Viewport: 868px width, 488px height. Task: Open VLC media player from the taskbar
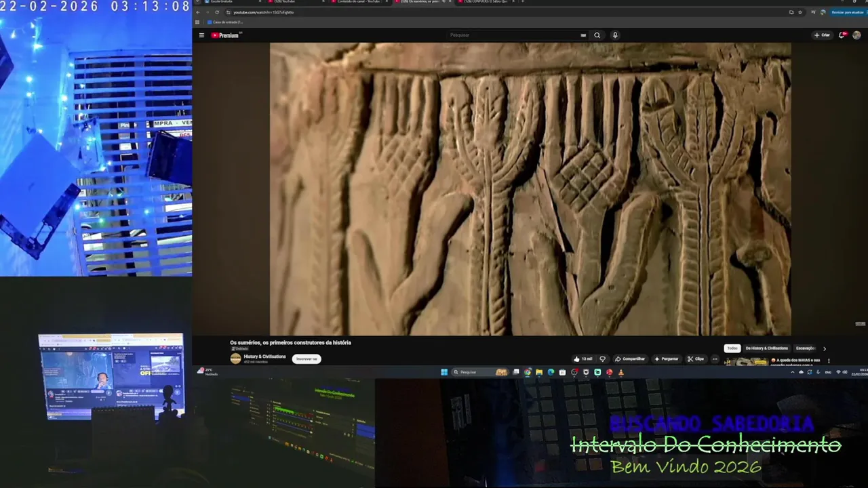tap(620, 372)
